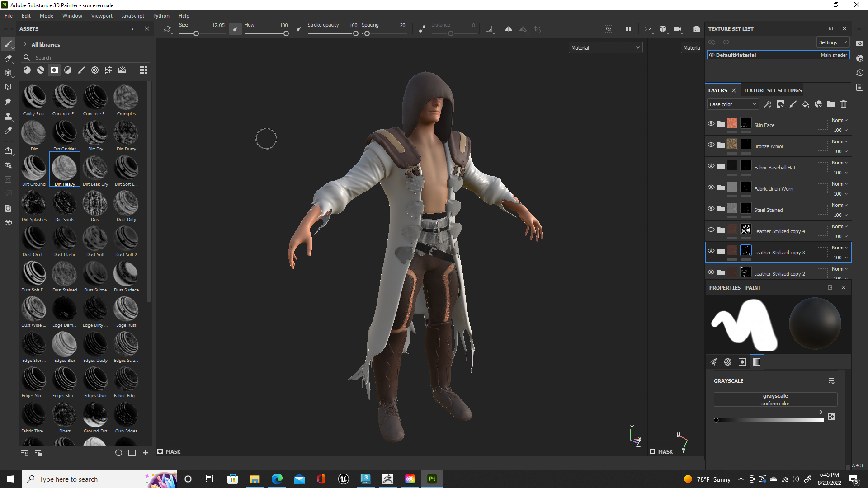Viewport: 868px width, 488px height.
Task: Filter assets by smart masks
Action: pos(54,70)
